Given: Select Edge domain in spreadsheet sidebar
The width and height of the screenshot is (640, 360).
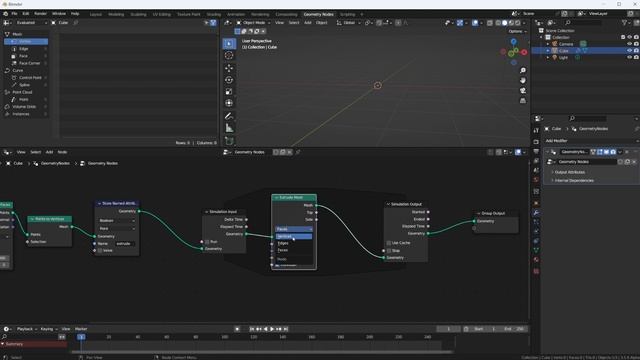Looking at the screenshot, I should [26, 49].
